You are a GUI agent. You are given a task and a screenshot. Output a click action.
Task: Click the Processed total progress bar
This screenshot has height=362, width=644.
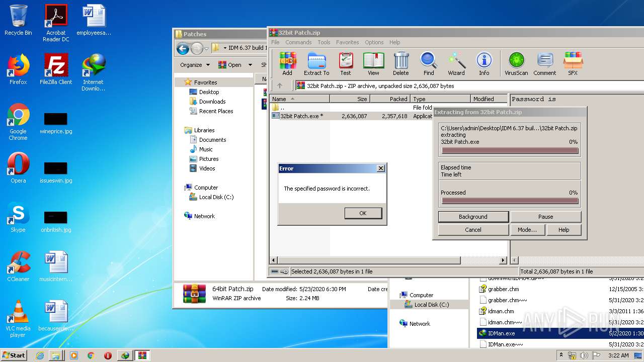point(510,201)
